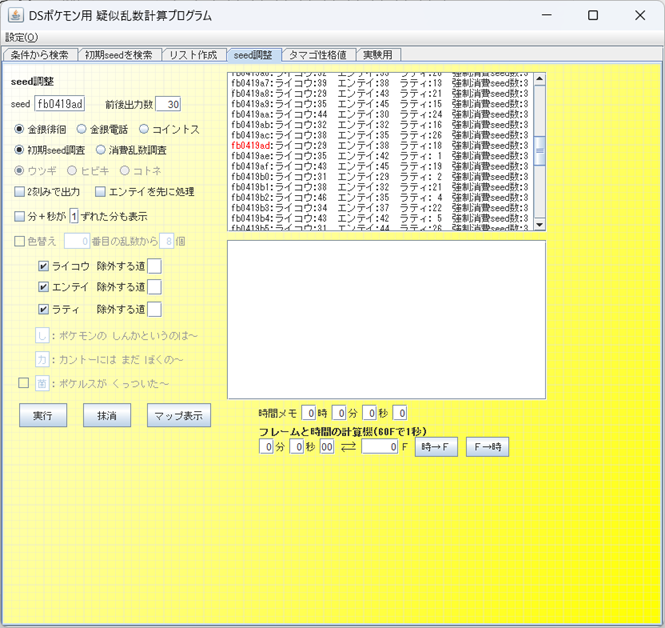Image resolution: width=665 pixels, height=628 pixels.
Task: Click the calculator 分 field
Action: point(266,447)
